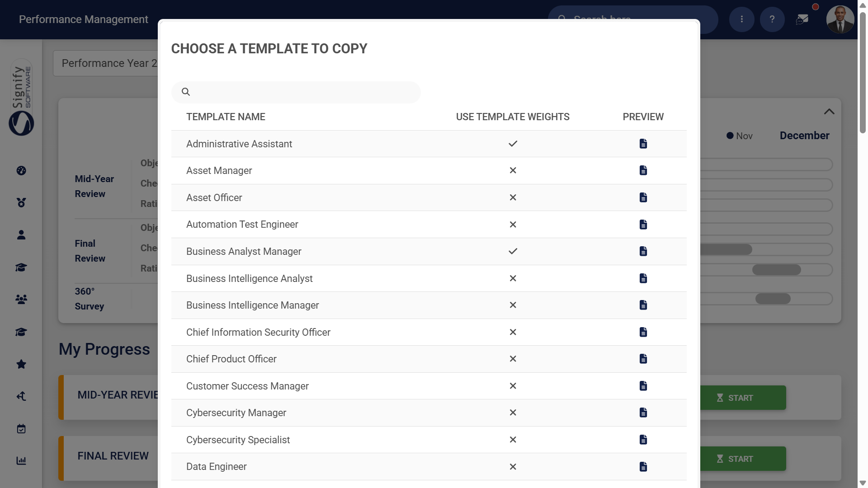Viewport: 868px width, 488px height.
Task: Open the medal achievements icon in the sidebar
Action: 21,202
